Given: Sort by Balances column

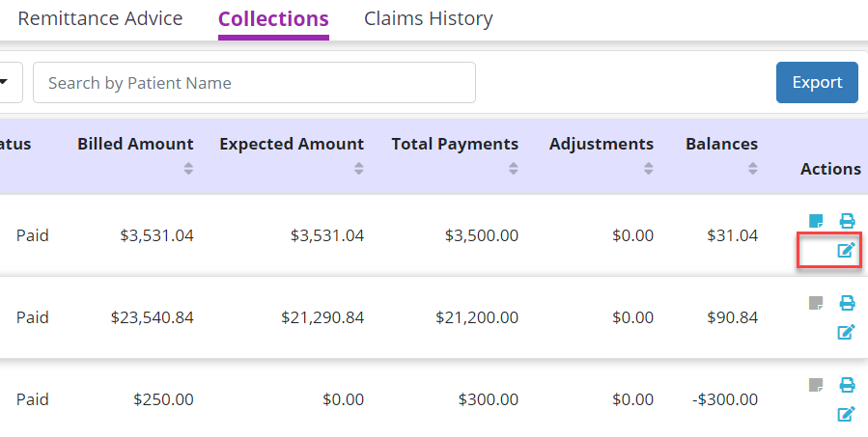Looking at the screenshot, I should point(752,168).
